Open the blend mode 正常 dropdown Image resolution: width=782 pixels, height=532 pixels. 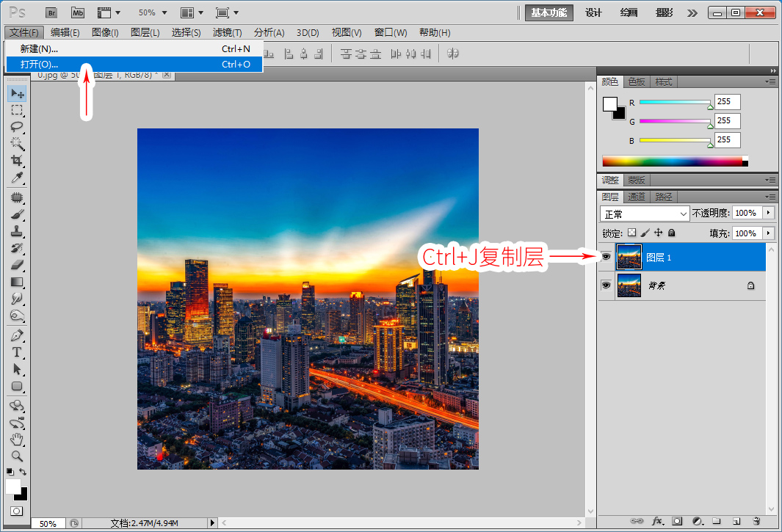point(645,214)
